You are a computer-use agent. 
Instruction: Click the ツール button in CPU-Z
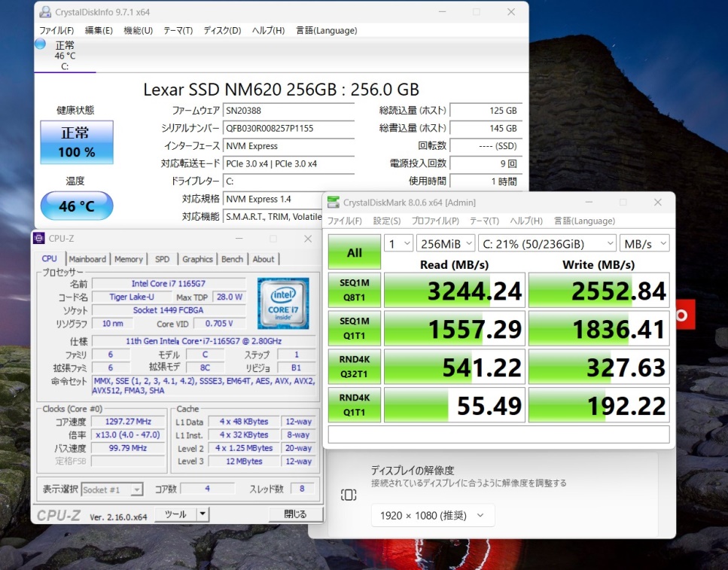point(175,514)
